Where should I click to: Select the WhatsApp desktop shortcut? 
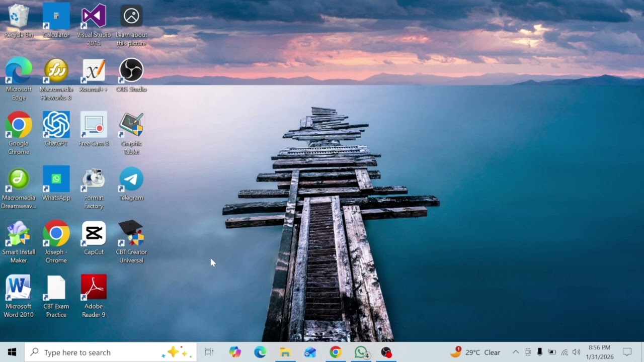56,184
